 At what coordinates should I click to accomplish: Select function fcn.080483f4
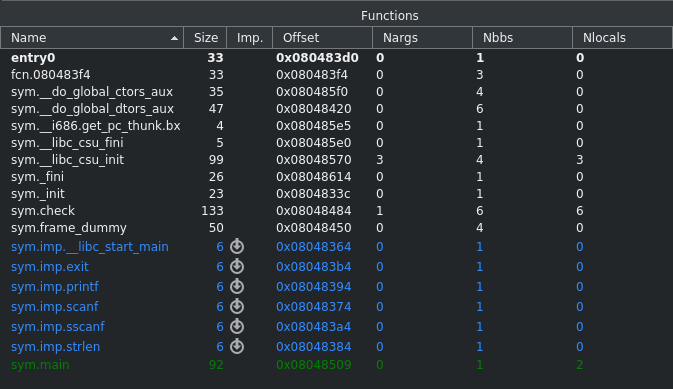[51, 75]
